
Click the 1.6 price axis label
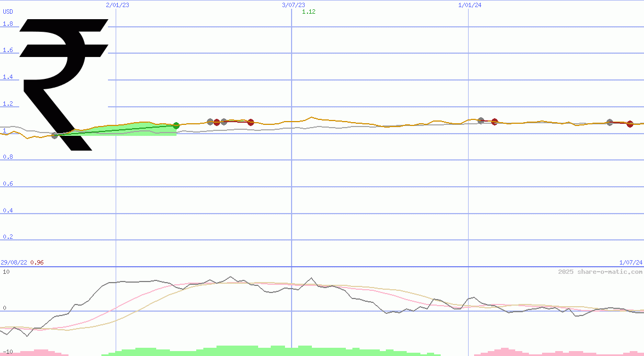pos(8,50)
